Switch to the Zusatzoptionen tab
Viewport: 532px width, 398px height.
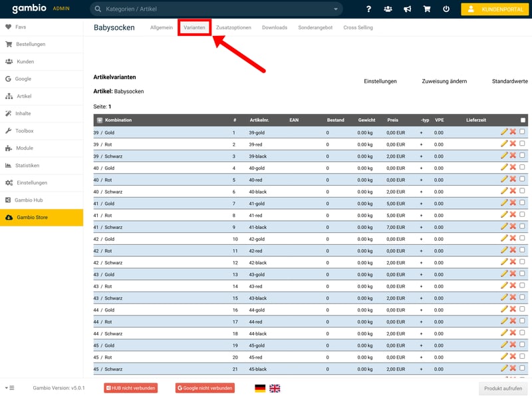point(233,28)
